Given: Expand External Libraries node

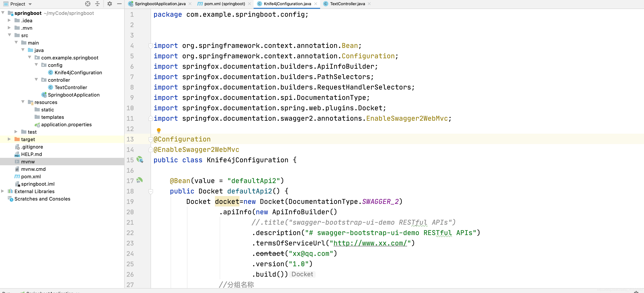Looking at the screenshot, I should 2,191.
